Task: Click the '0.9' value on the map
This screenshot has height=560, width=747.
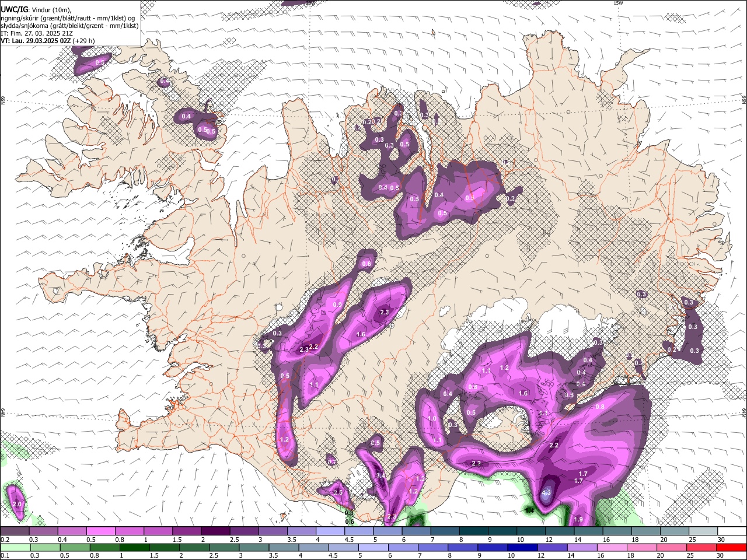Action: pyautogui.click(x=337, y=304)
